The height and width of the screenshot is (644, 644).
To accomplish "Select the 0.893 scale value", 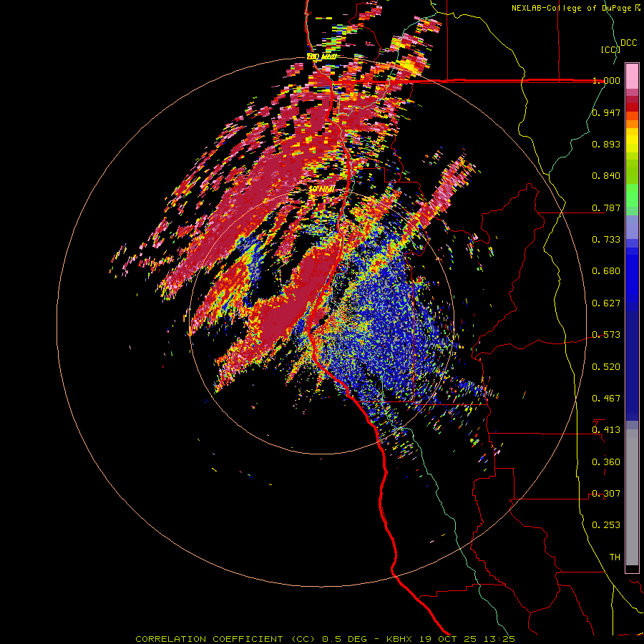I will pos(606,144).
